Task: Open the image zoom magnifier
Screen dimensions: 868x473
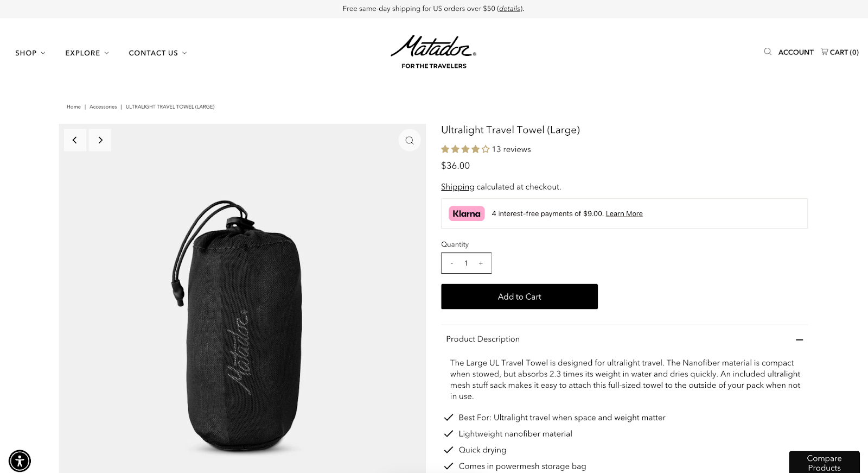Action: (x=410, y=140)
